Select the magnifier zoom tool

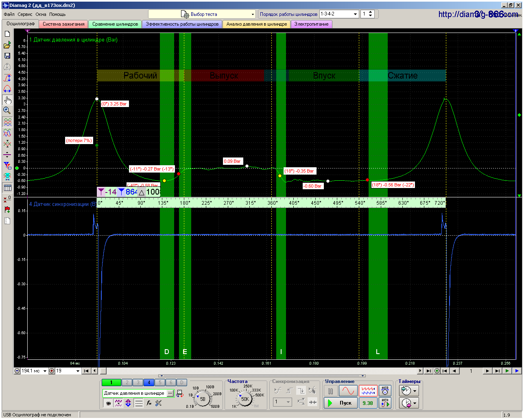tap(7, 111)
